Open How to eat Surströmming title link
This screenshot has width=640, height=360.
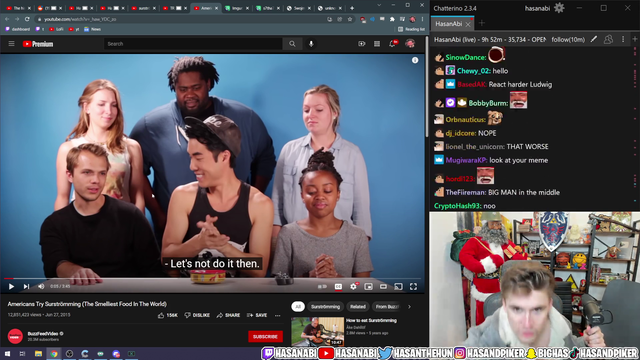pyautogui.click(x=371, y=320)
